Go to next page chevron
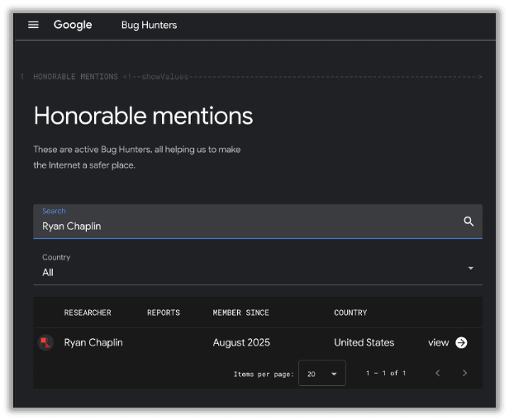The width and height of the screenshot is (509, 420). tap(464, 373)
